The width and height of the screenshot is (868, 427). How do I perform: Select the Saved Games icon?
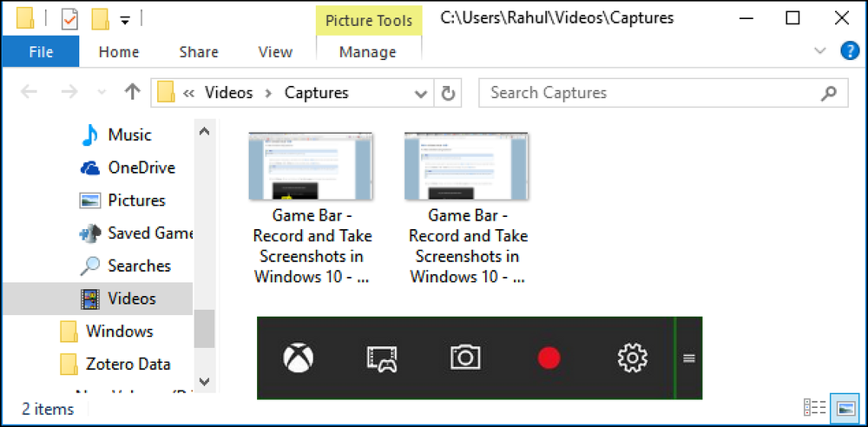click(x=89, y=233)
